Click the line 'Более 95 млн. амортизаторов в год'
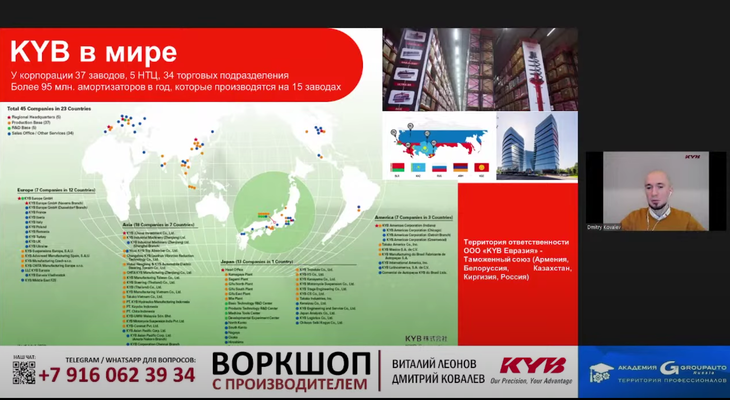This screenshot has width=730, height=400. click(176, 87)
